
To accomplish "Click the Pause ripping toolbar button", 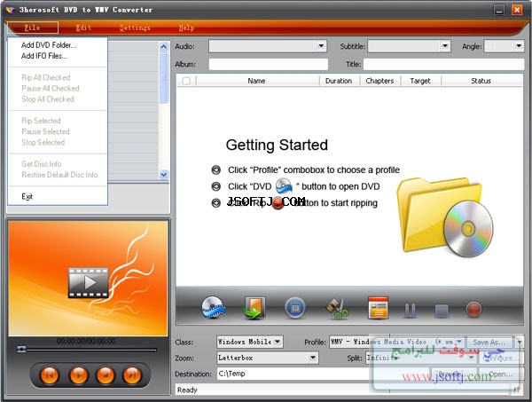I will click(x=410, y=310).
